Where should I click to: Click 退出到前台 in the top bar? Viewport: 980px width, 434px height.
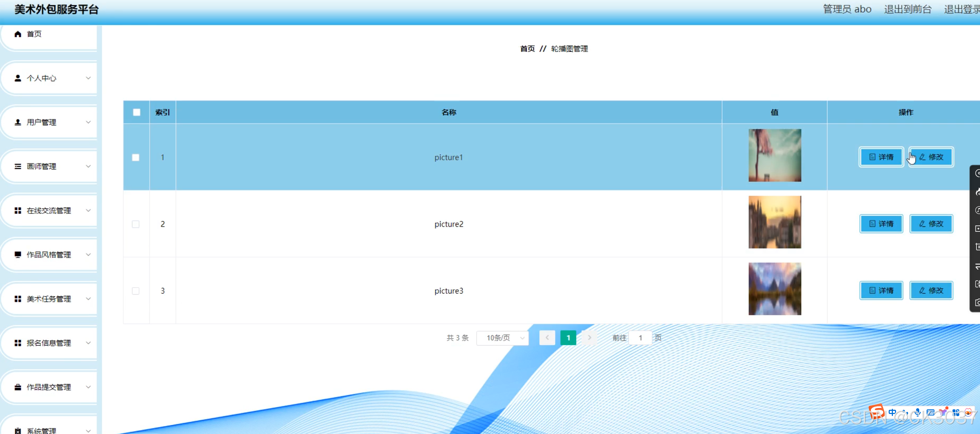907,9
